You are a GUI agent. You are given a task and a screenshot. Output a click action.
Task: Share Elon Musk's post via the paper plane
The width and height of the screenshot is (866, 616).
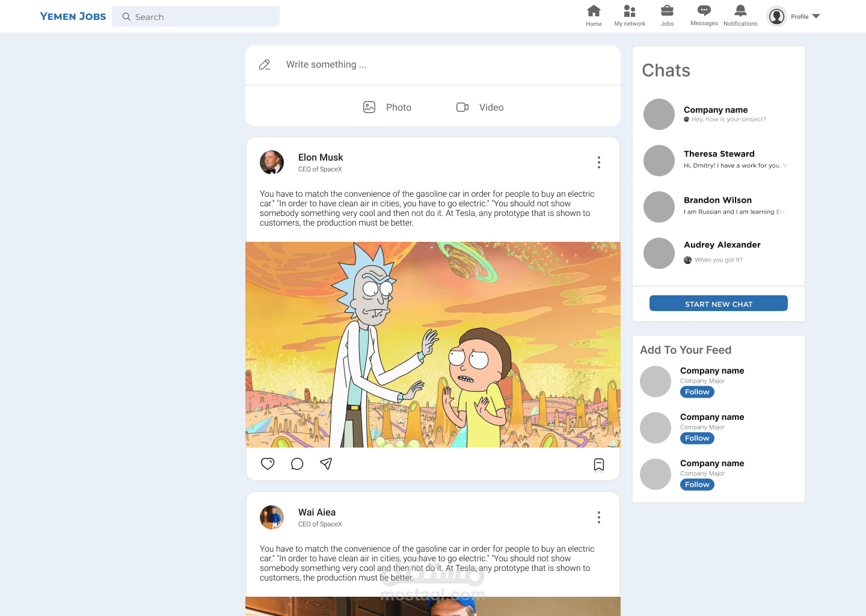pos(326,464)
